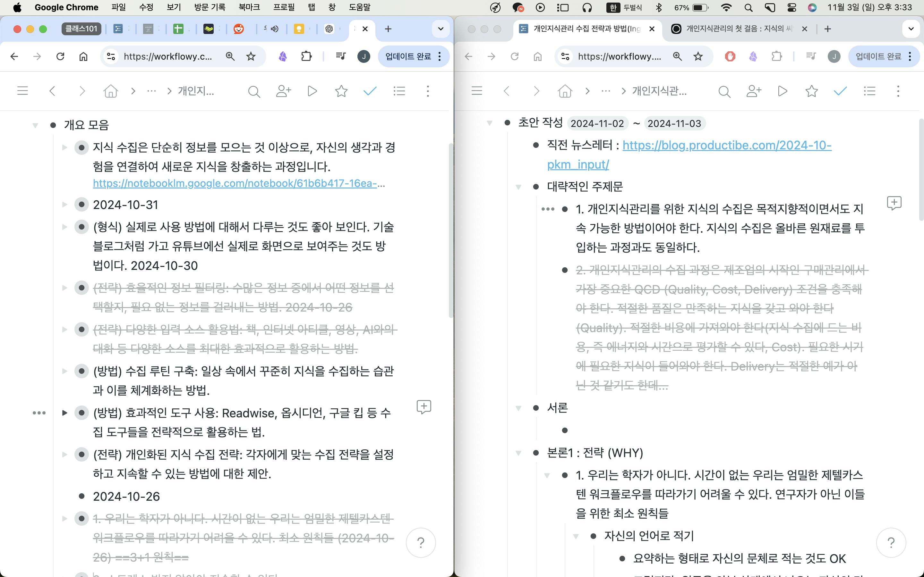Click the home icon in left Workflowy breadcrumb
This screenshot has height=577, width=924.
[111, 91]
